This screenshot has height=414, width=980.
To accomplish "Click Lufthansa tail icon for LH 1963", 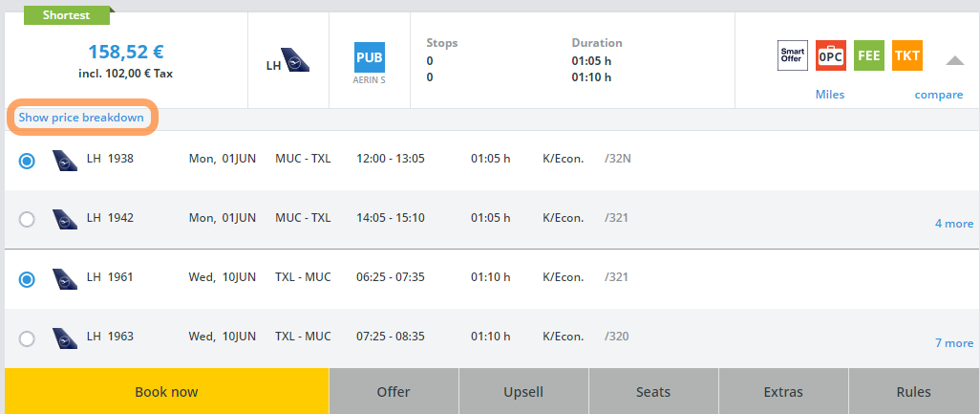I will point(65,338).
